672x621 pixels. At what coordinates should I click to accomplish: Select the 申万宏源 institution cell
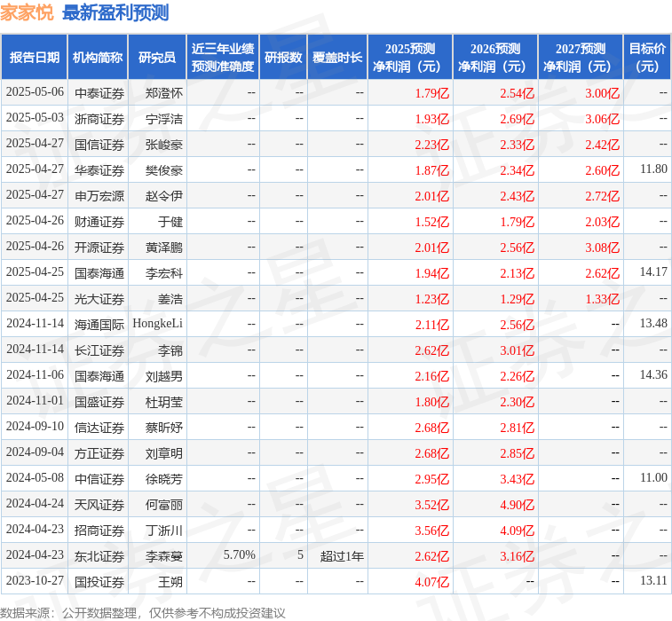pyautogui.click(x=99, y=196)
